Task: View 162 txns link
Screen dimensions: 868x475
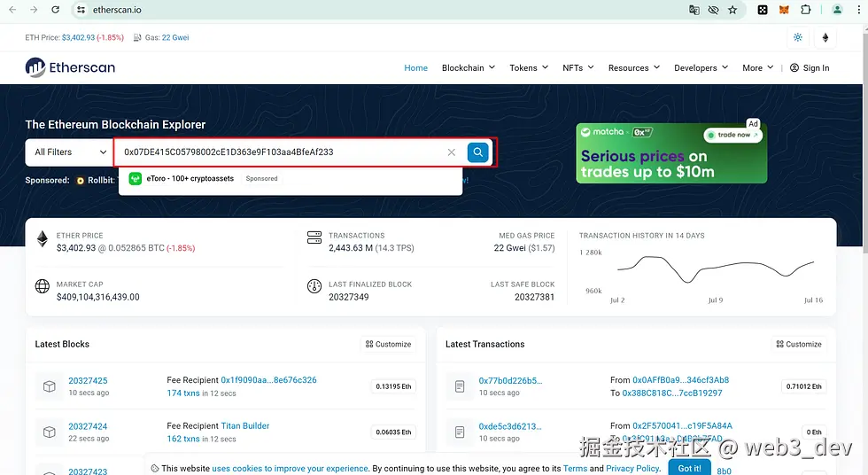Action: click(x=183, y=439)
